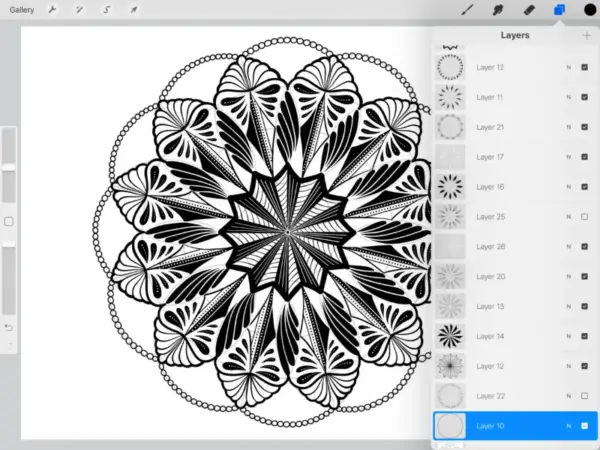Expand blend mode N for Layer 16
The height and width of the screenshot is (450, 600).
(569, 187)
